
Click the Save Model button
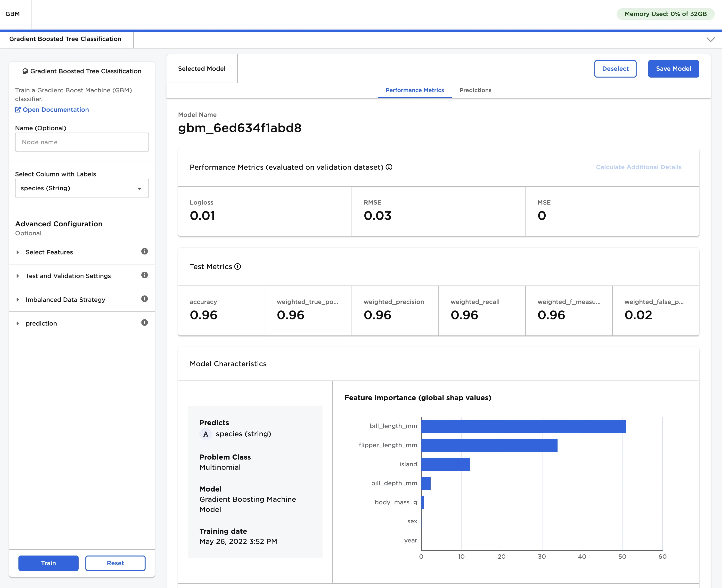673,69
